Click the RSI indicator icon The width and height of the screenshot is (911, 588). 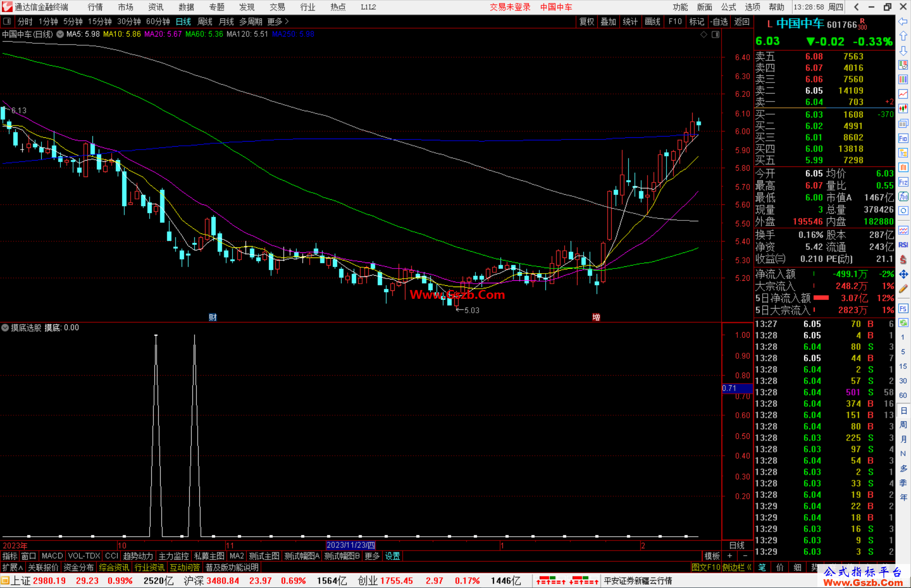point(903,245)
